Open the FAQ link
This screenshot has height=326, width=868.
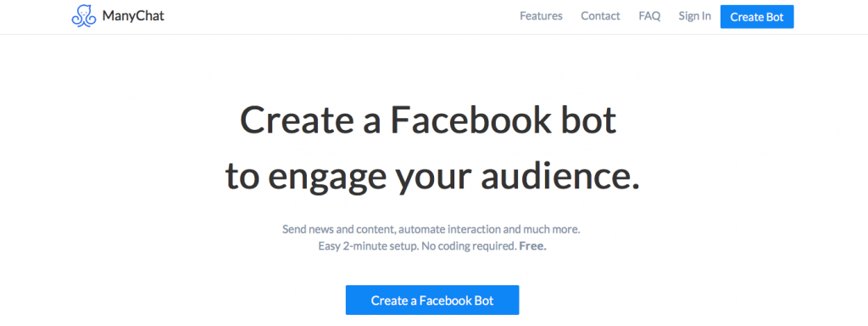pyautogui.click(x=649, y=16)
